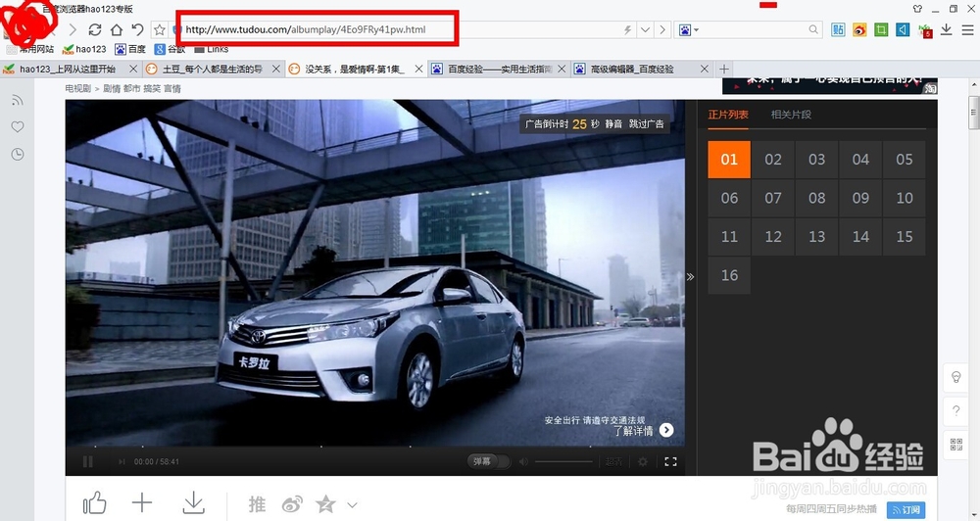Mute the player volume speaker icon
This screenshot has height=521, width=980.
click(x=523, y=461)
